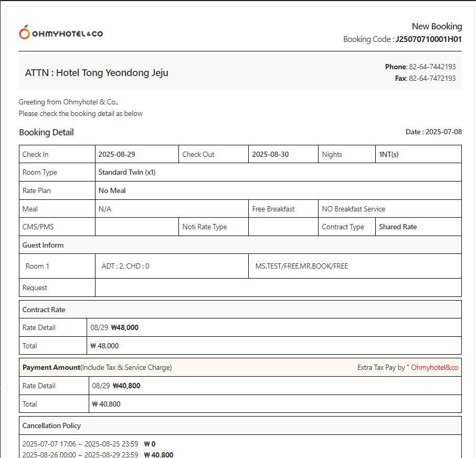Click the Contract Rate total ₩ 48,000

105,346
